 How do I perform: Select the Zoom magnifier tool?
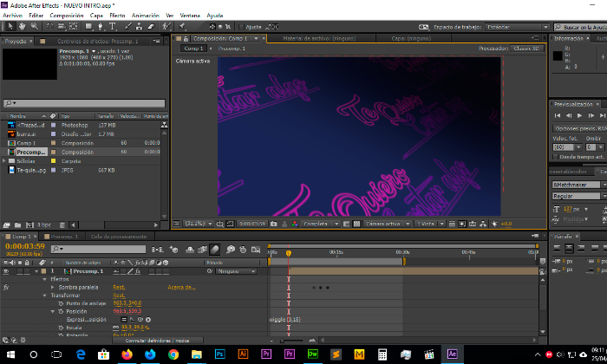point(35,26)
